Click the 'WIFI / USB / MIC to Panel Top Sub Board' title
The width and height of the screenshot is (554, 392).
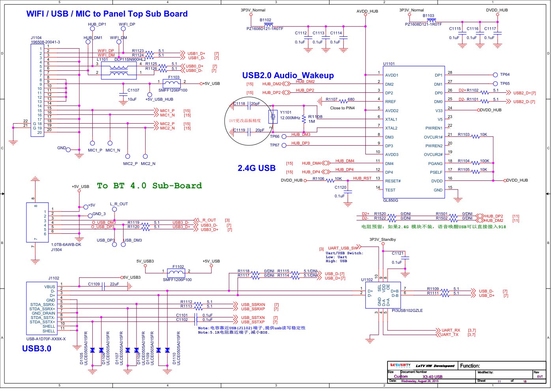(x=107, y=14)
